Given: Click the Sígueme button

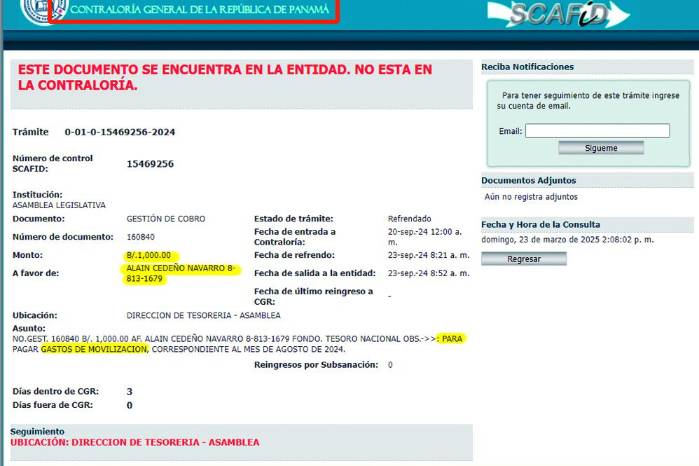Looking at the screenshot, I should point(600,148).
